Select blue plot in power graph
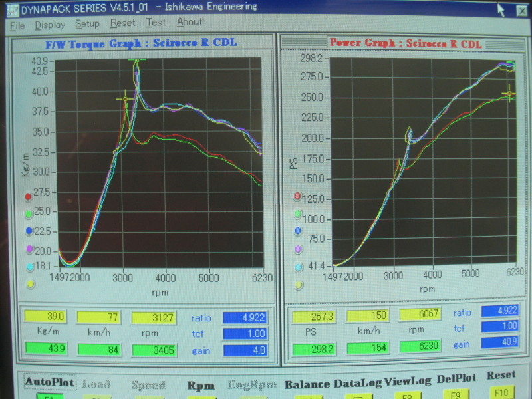This screenshot has width=532, height=399. pyautogui.click(x=298, y=231)
